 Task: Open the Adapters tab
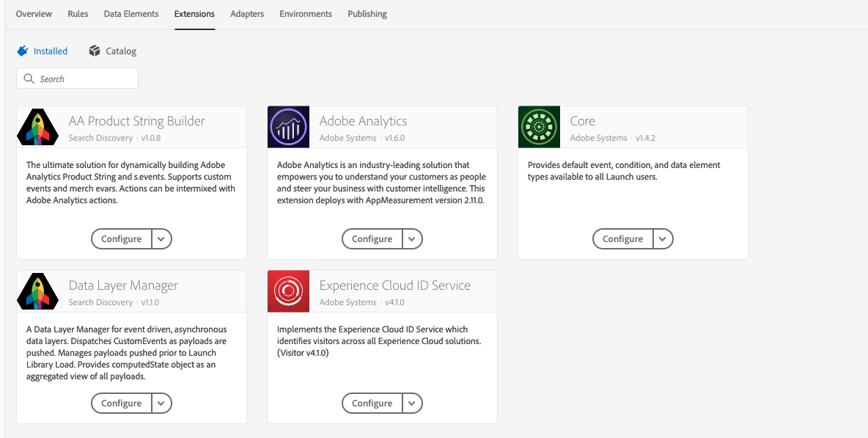click(247, 14)
